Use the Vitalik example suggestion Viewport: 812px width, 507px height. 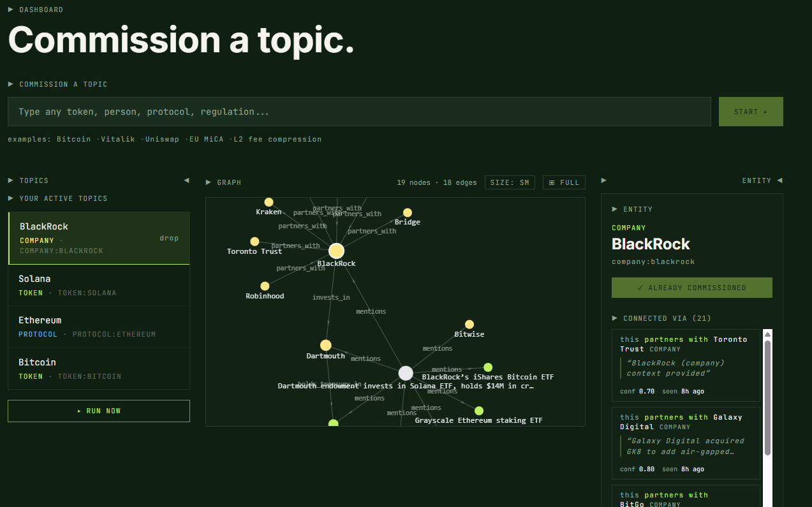point(118,139)
